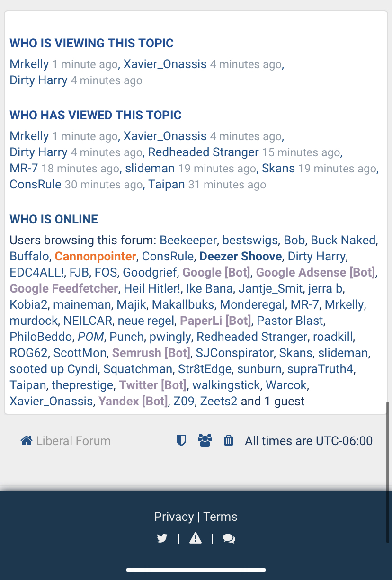This screenshot has height=580, width=392.
Task: Open the Privacy link
Action: [x=174, y=517]
